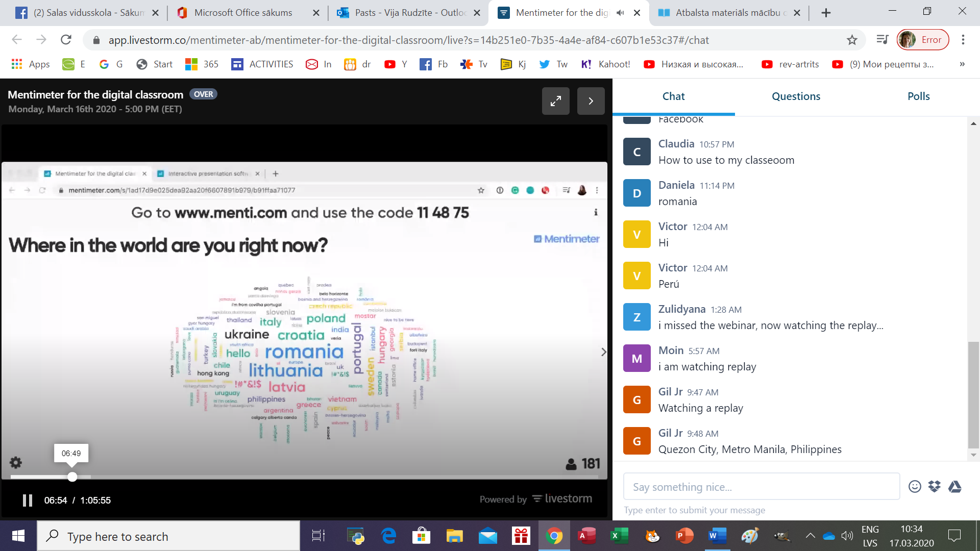Open the Chrome profile Error button

[x=923, y=40]
